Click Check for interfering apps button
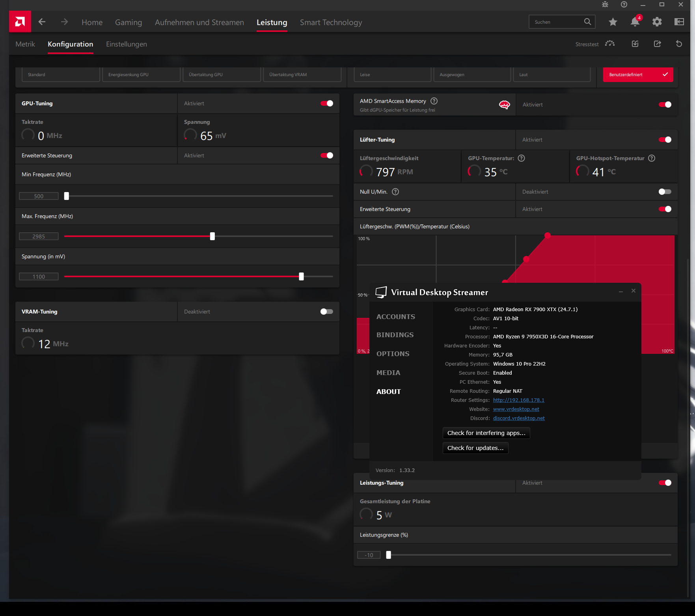This screenshot has height=616, width=695. pos(486,433)
